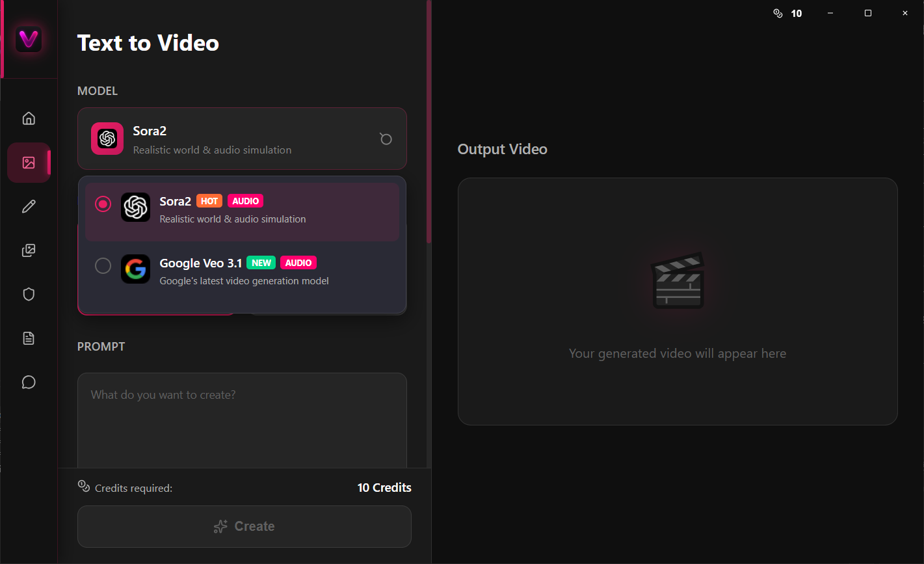This screenshot has width=924, height=564.
Task: Open the image gallery sidebar icon
Action: pos(29,250)
